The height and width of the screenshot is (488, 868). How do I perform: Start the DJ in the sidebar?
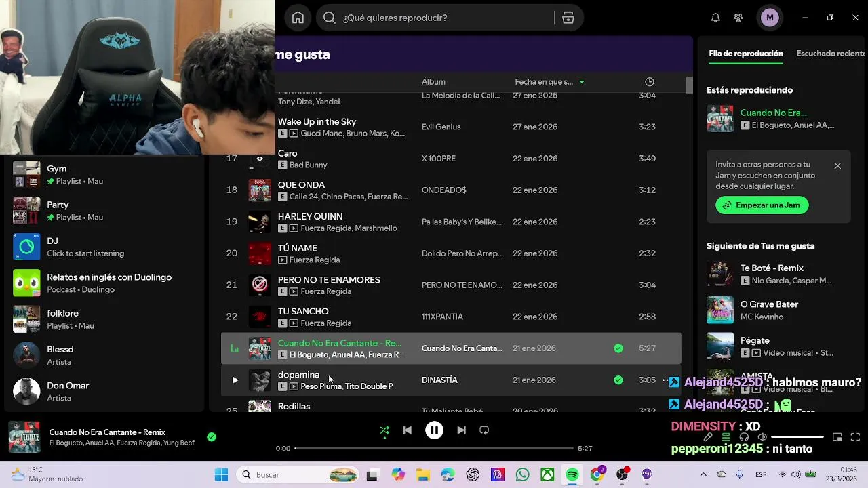tap(105, 247)
